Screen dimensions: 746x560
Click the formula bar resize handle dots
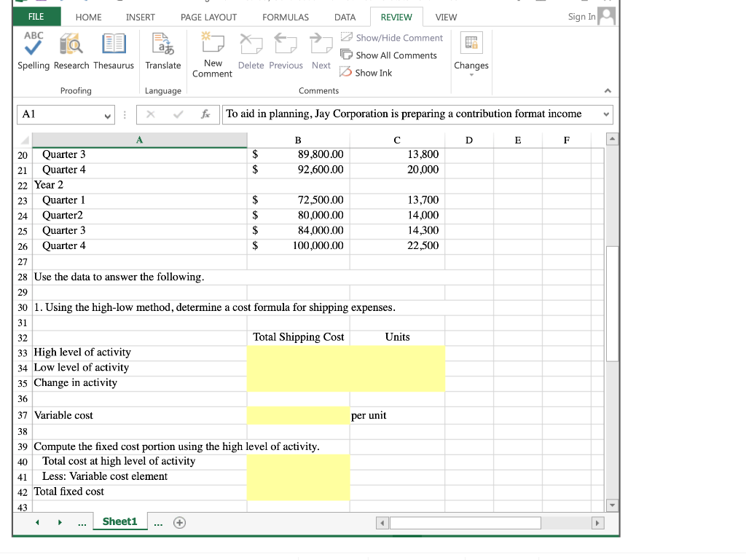click(x=125, y=114)
